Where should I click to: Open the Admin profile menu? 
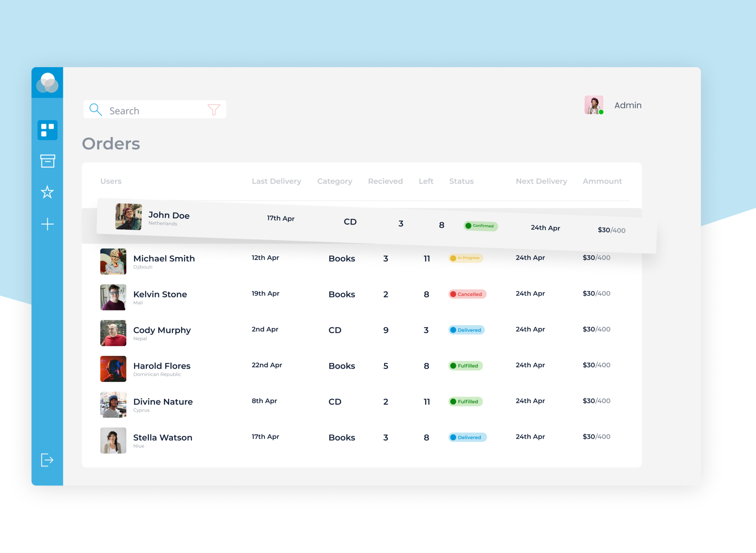pos(627,105)
